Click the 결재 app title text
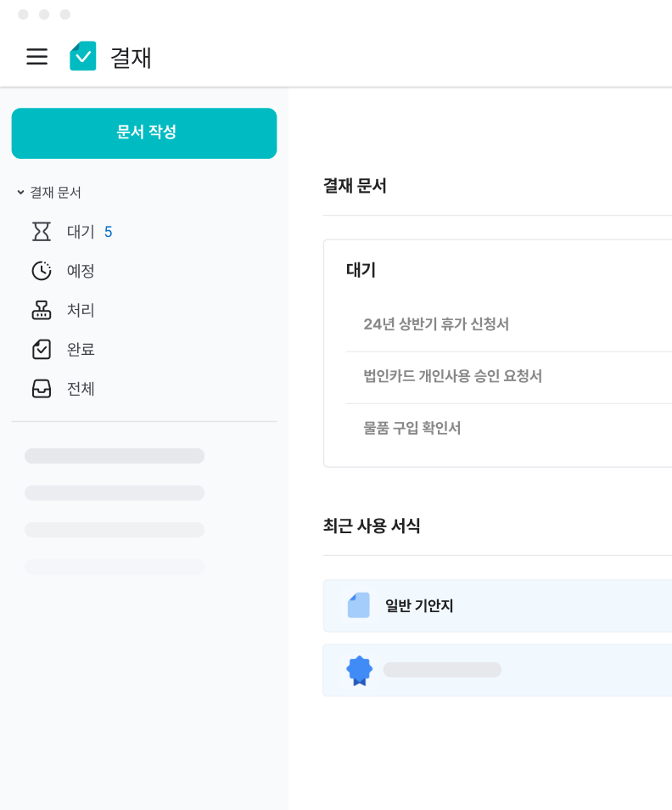The image size is (672, 810). click(131, 57)
